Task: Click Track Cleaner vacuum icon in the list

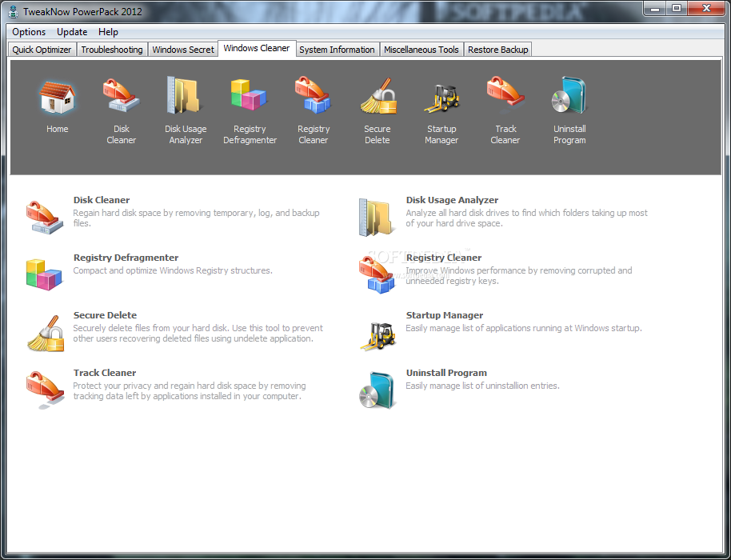Action: [44, 390]
